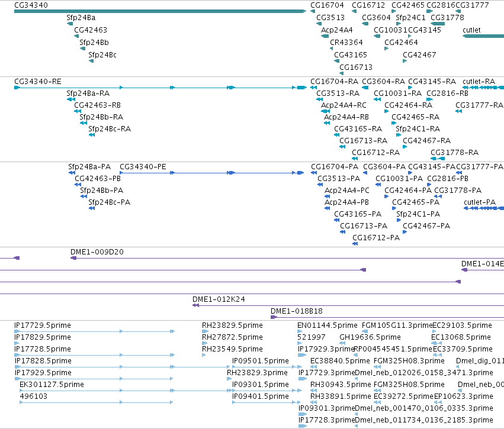The height and width of the screenshot is (429, 504).
Task: Click the CG42463-PB protein label
Action: click(x=97, y=179)
